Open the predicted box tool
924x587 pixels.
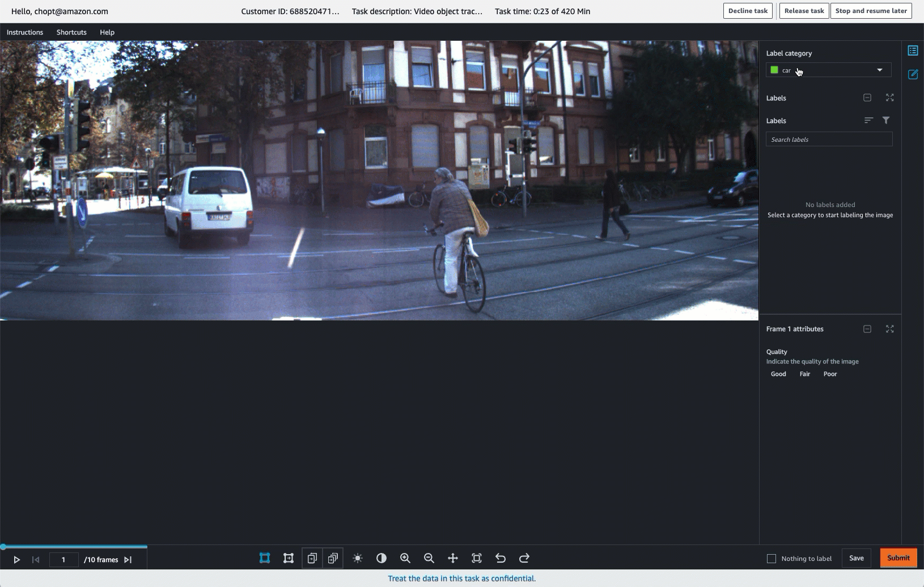point(288,558)
